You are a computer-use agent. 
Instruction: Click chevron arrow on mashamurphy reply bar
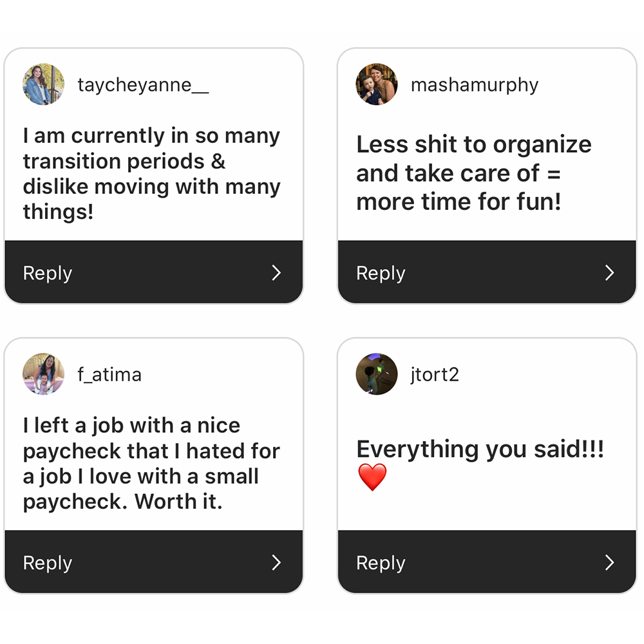[x=609, y=272]
